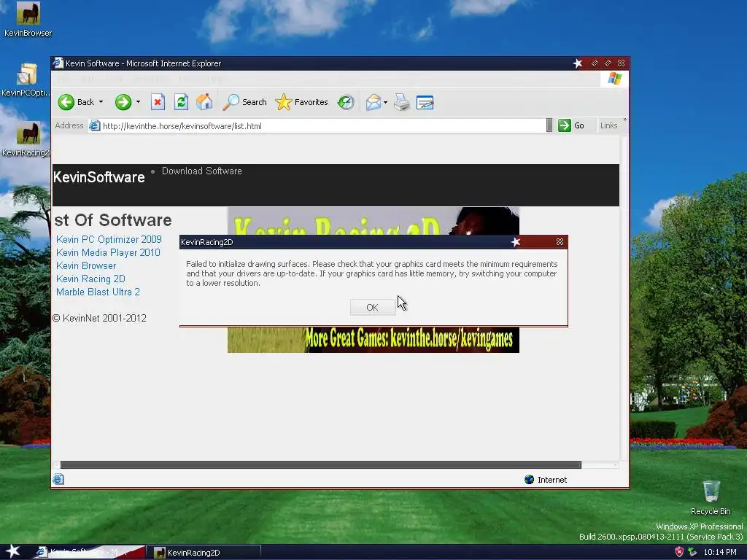Expand the Links toolbar chevron
Screen dimensions: 747x560
(624, 120)
